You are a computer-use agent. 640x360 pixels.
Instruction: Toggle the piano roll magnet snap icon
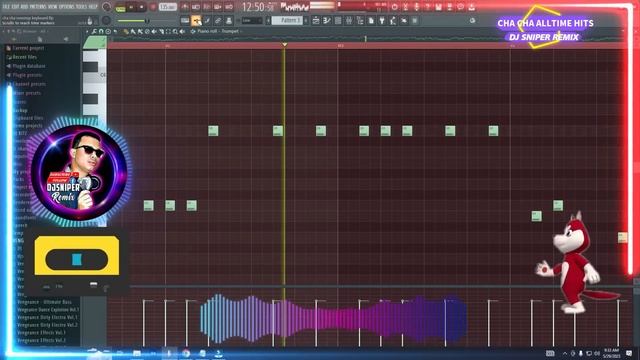pyautogui.click(x=101, y=31)
